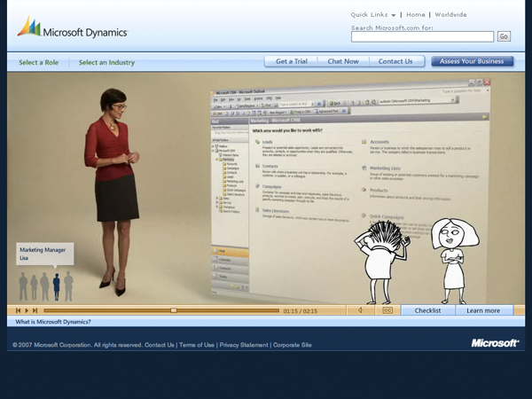Image resolution: width=532 pixels, height=399 pixels.
Task: Click the video progress track
Action: [161, 310]
